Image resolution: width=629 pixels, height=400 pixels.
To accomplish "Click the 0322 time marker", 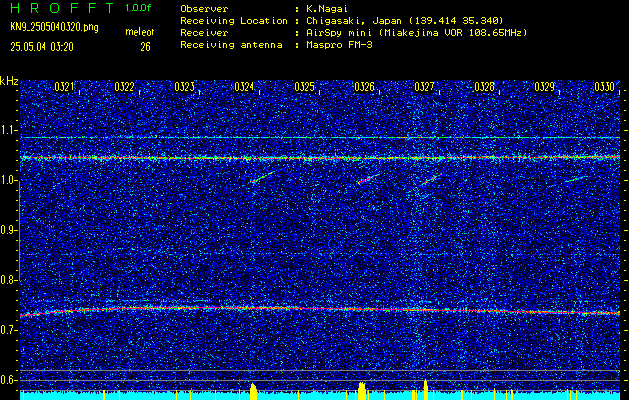I will coord(124,87).
